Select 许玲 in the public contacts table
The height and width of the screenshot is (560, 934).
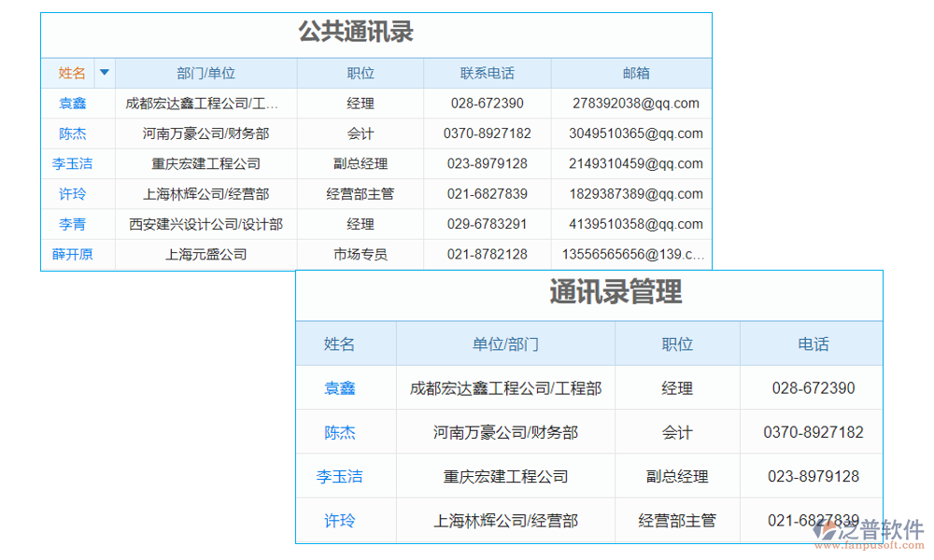[x=72, y=194]
